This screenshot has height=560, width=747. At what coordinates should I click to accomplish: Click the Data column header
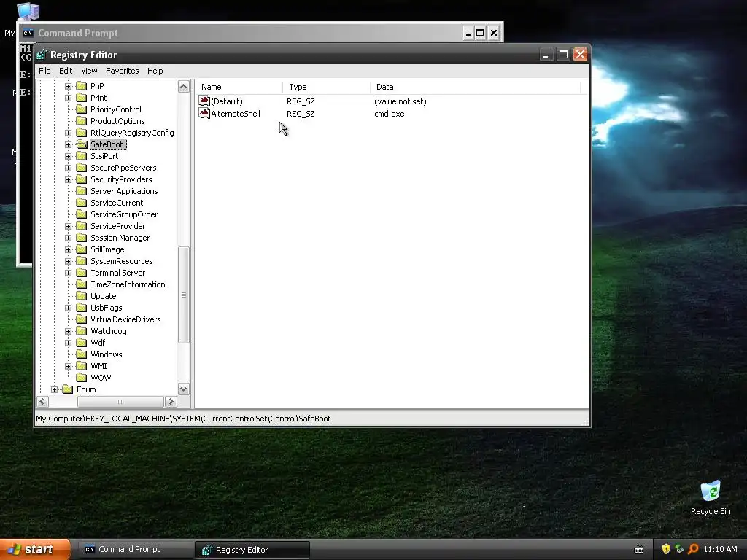tap(476, 87)
